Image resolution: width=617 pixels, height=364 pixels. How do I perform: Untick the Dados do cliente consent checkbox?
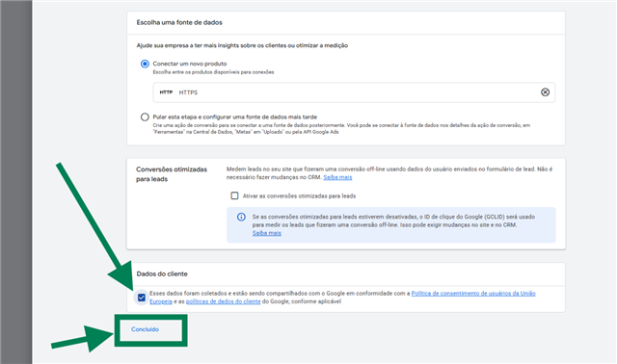pos(142,298)
